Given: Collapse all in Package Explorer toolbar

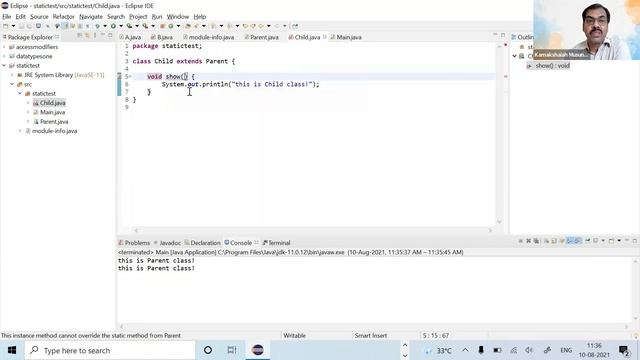Looking at the screenshot, I should [x=80, y=36].
